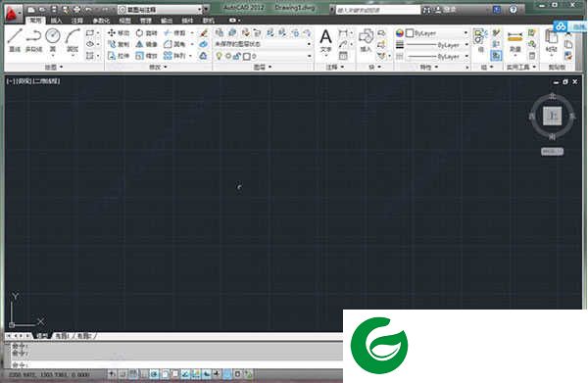
Task: Toggle layer on/off lightbulb icon
Action: pos(219,56)
